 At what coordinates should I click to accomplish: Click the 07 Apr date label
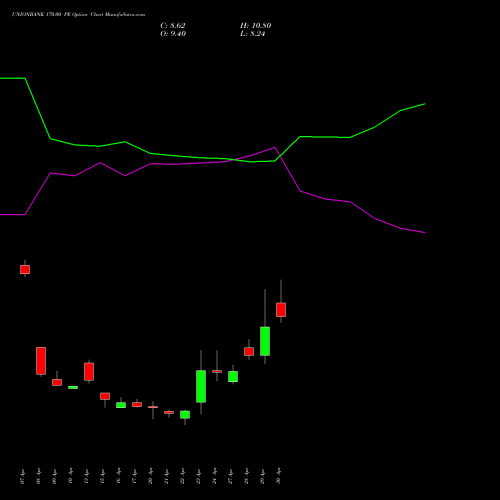tap(22, 476)
